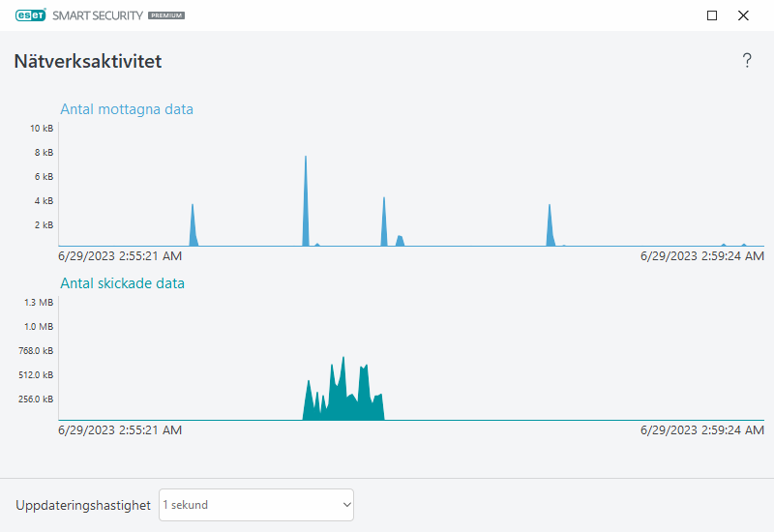Click the 2:59:24 AM timestamp under received chart
Screen dimensions: 774x532
pyautogui.click(x=702, y=256)
